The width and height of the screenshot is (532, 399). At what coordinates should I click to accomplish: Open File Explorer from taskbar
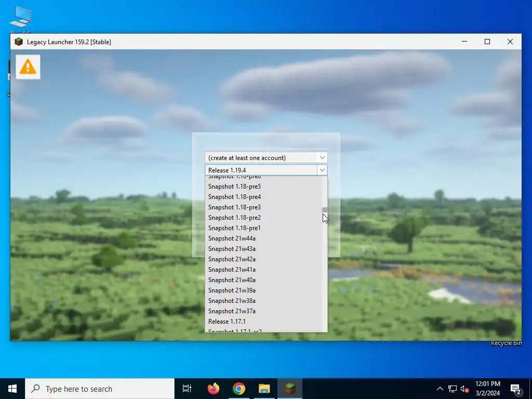point(264,389)
